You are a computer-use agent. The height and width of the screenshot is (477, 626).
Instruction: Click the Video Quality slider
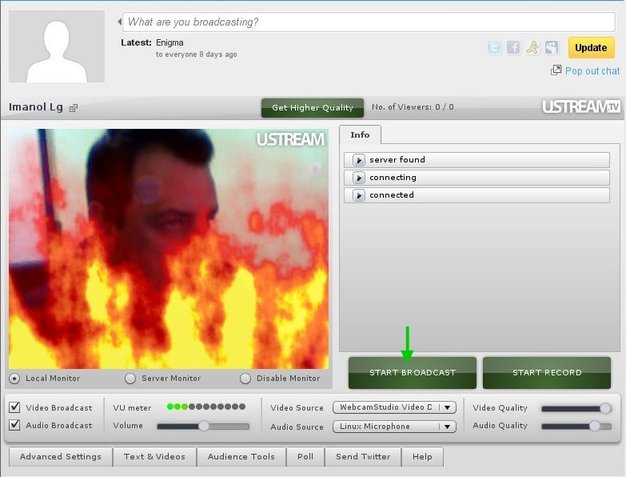coord(576,408)
